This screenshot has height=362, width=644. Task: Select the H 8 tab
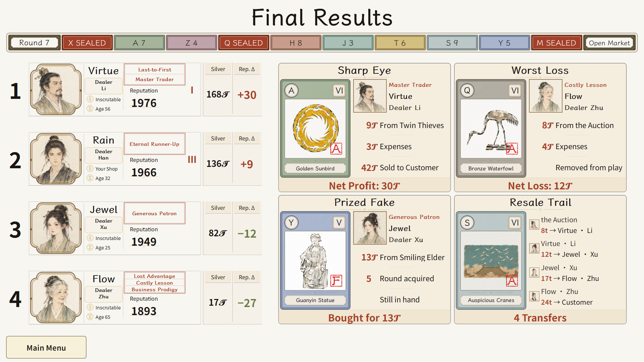pos(296,43)
